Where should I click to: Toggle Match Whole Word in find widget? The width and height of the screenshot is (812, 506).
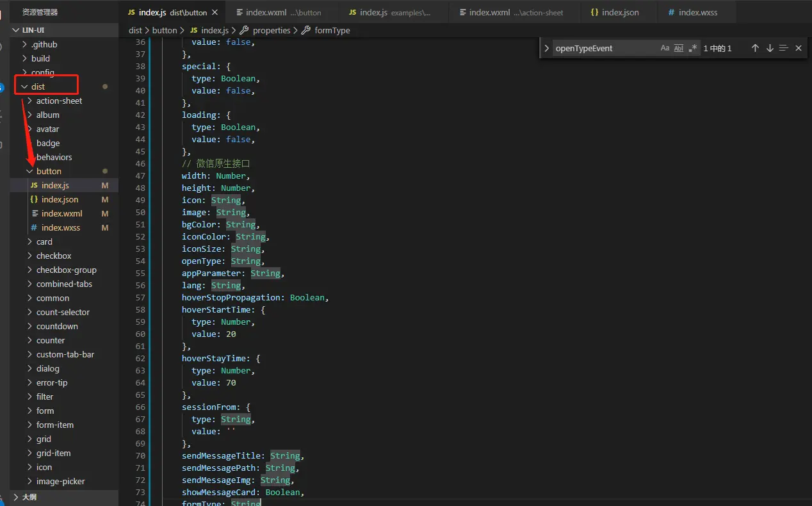[679, 48]
